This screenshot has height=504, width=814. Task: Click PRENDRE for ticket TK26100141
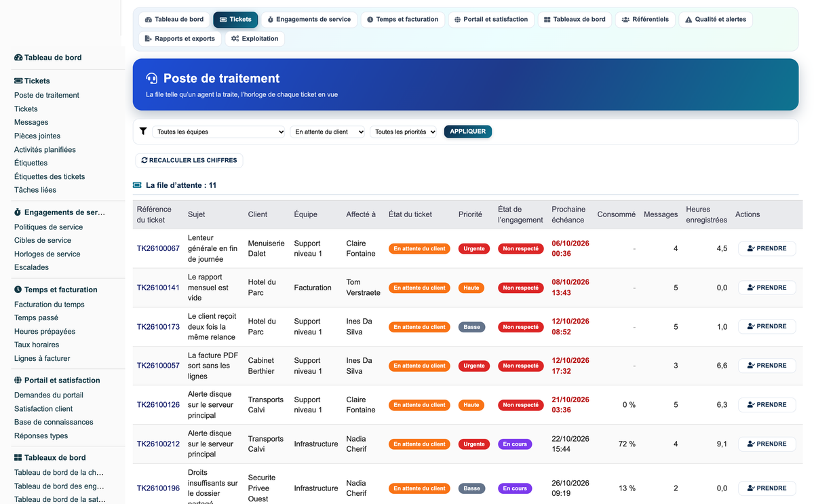click(x=767, y=288)
